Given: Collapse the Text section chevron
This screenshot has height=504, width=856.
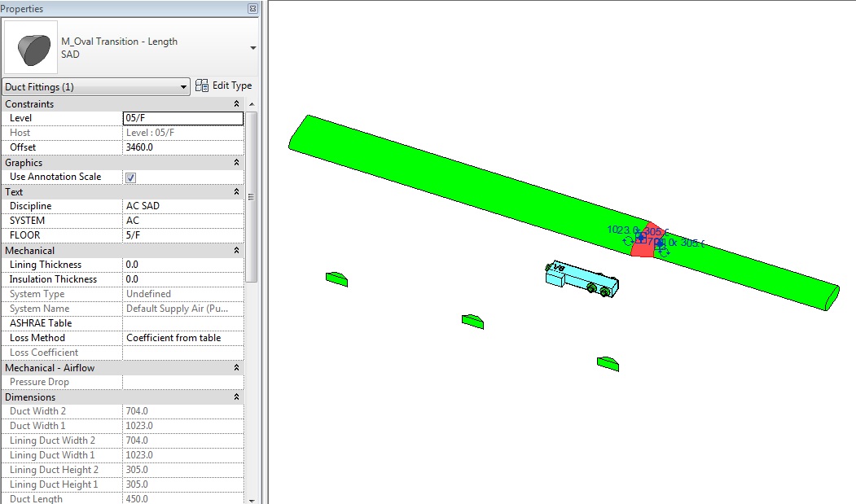Looking at the screenshot, I should 236,191.
